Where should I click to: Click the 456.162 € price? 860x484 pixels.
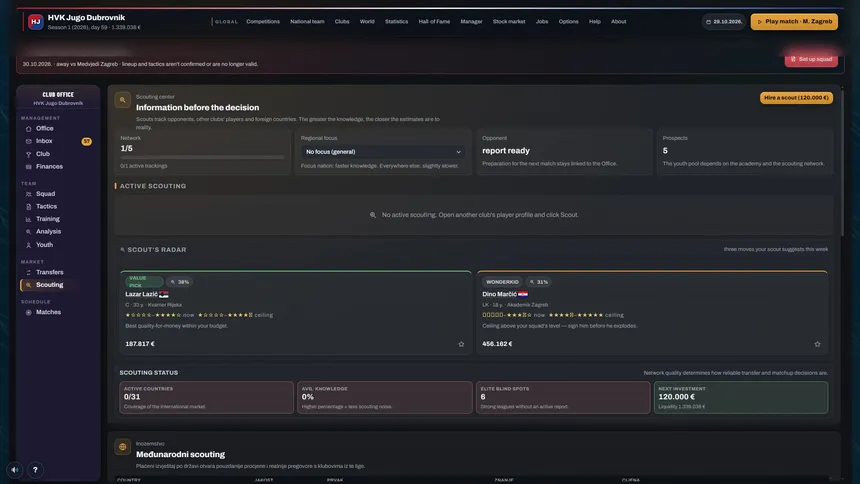click(x=497, y=344)
